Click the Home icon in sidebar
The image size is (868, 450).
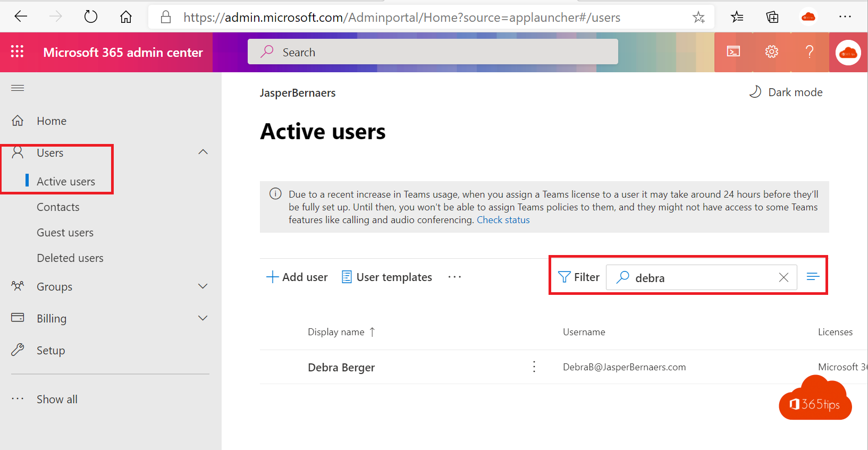(x=18, y=121)
